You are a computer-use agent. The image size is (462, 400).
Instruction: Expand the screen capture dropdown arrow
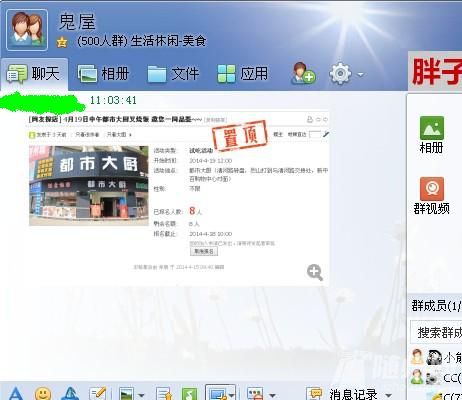click(232, 395)
